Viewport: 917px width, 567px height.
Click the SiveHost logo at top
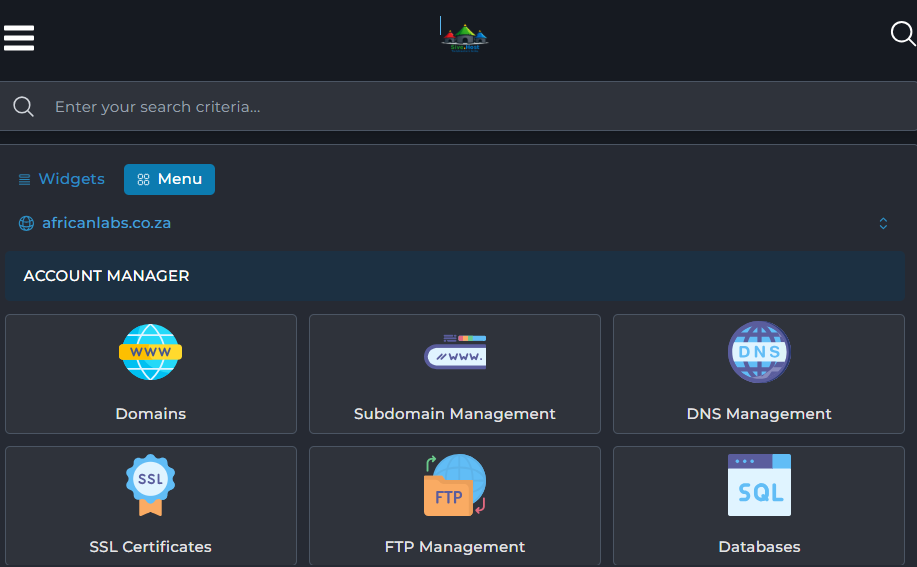pos(464,38)
